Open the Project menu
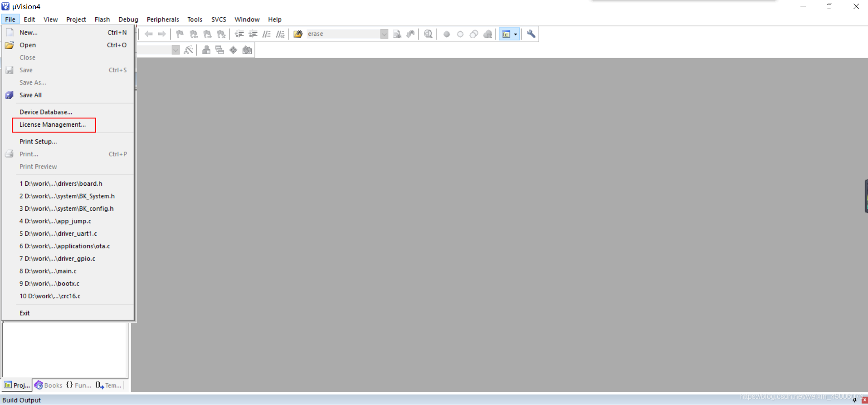The height and width of the screenshot is (405, 868). click(76, 20)
